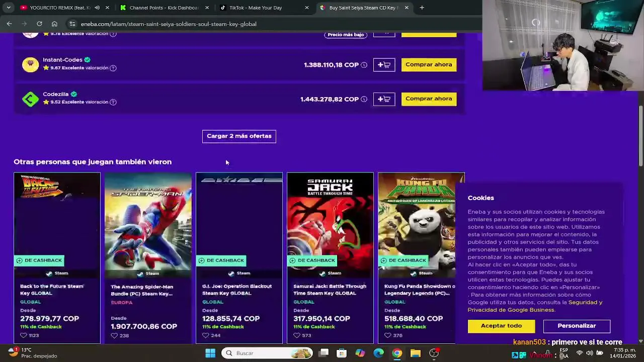Open Instant-Codes rating help icon
644x362 pixels.
tap(113, 68)
